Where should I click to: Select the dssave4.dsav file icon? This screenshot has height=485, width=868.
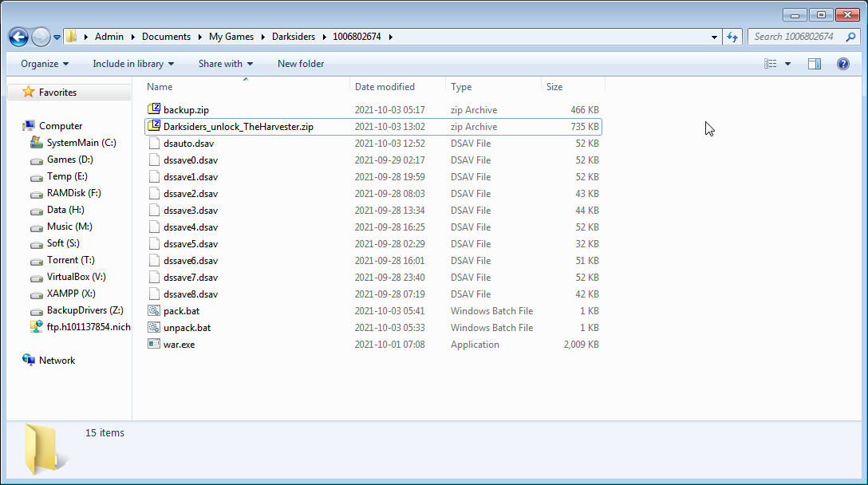(154, 227)
